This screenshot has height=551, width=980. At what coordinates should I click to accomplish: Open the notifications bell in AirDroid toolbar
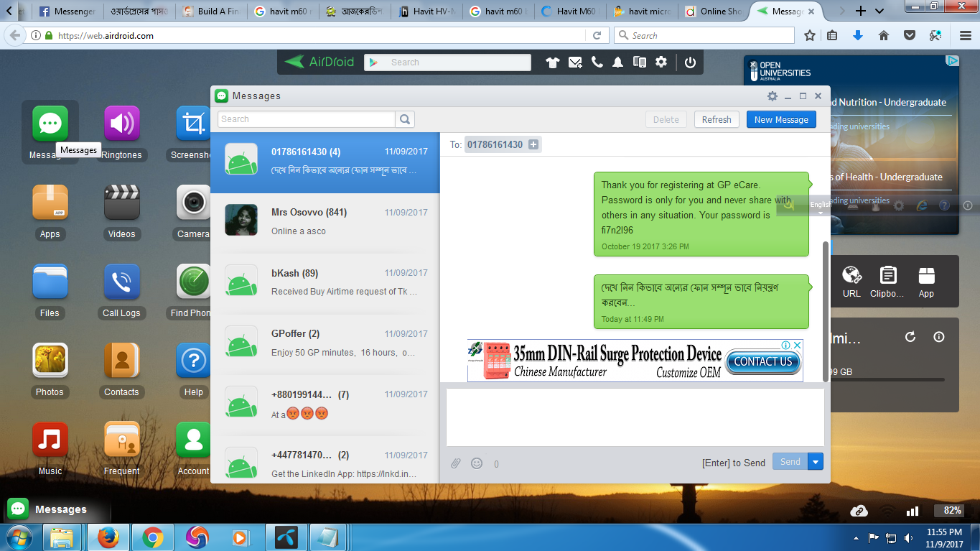pos(617,62)
